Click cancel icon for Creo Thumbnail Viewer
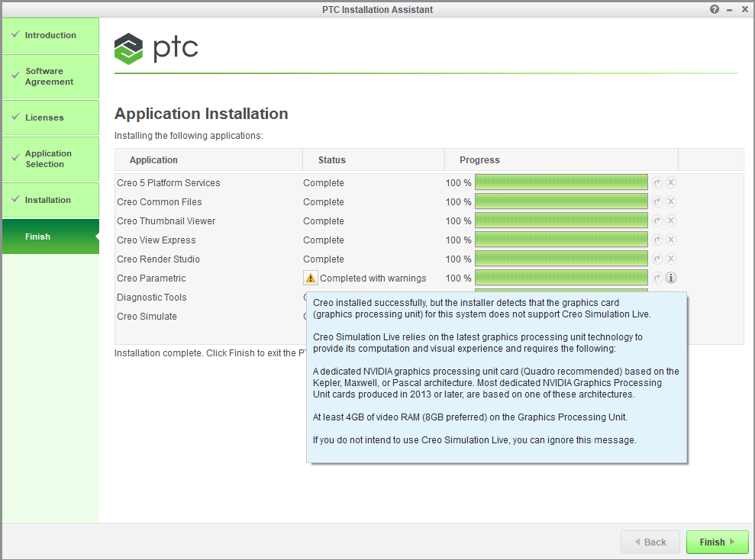Image resolution: width=755 pixels, height=560 pixels. click(x=671, y=220)
